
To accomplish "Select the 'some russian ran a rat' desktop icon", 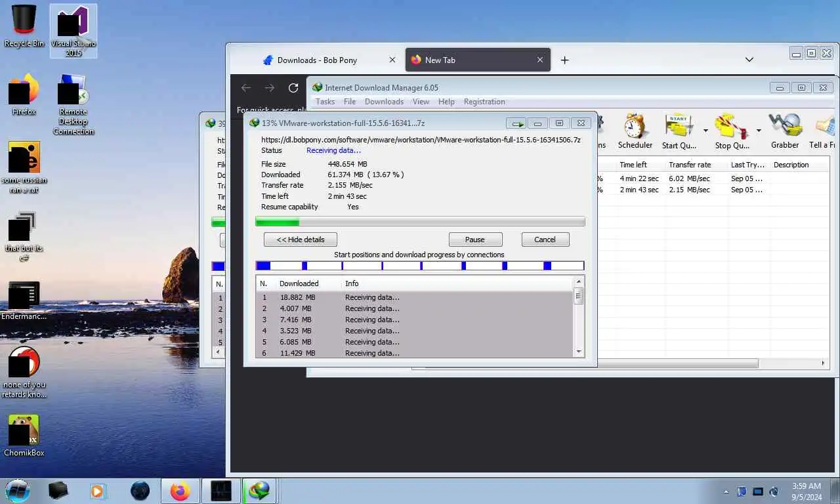I will [24, 168].
